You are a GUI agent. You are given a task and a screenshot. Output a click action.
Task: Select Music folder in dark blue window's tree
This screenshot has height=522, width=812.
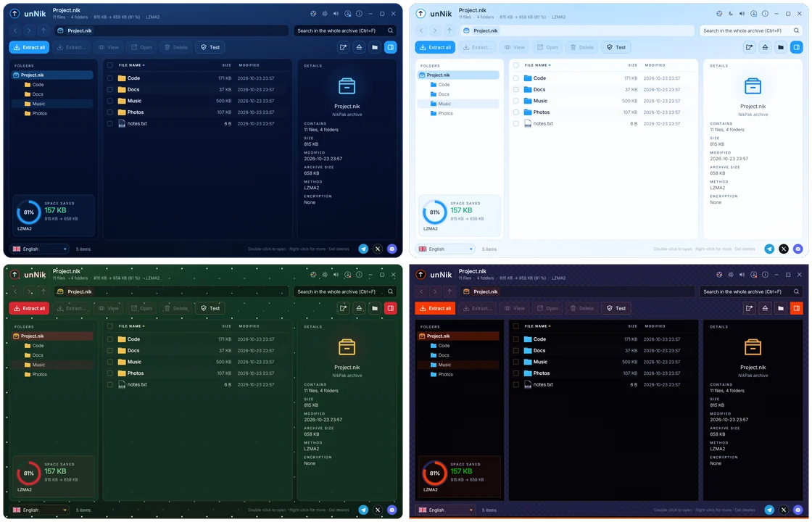52,104
